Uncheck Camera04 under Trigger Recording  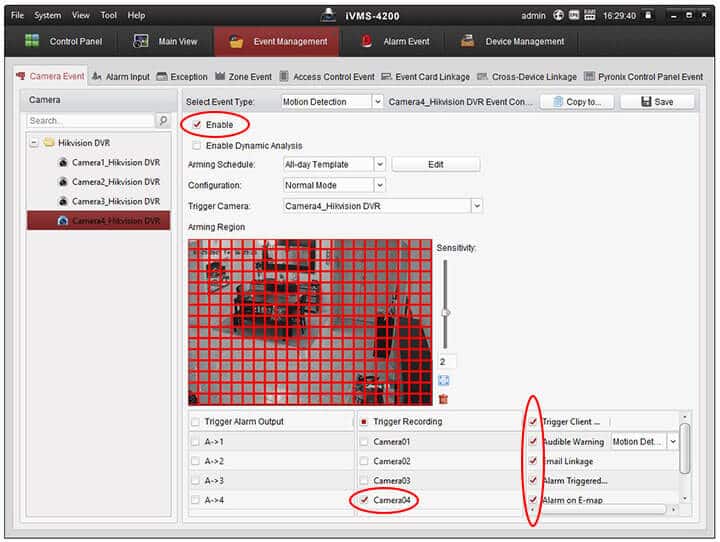coord(364,499)
